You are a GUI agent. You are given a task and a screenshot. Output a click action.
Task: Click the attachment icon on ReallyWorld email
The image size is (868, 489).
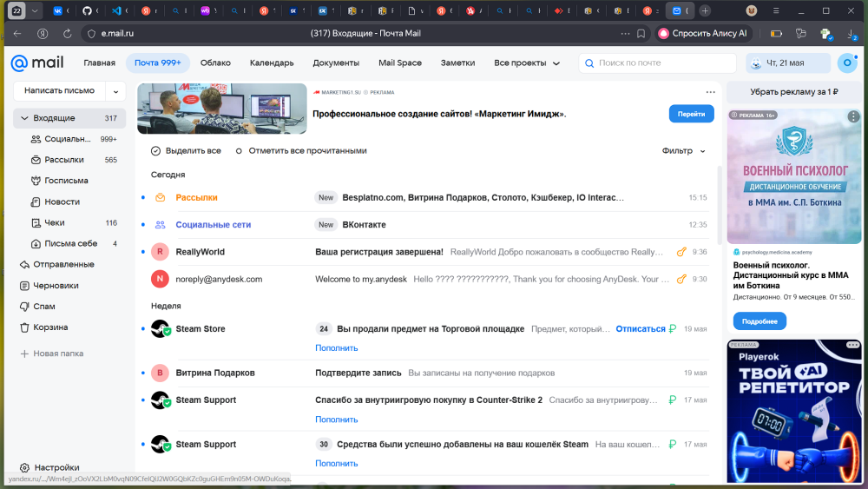[681, 252]
